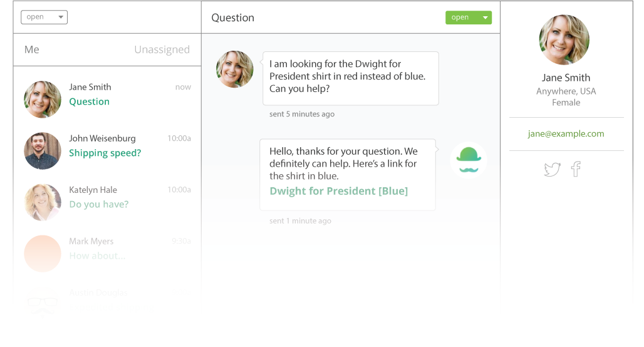Click the 10:00a time on John Weisenburg's row
Image resolution: width=644 pixels, height=347 pixels.
coord(179,138)
